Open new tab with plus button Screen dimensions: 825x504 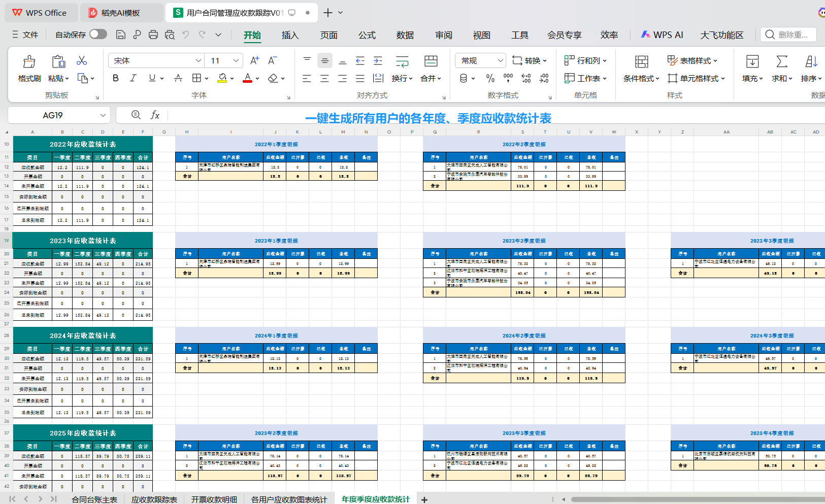[x=328, y=13]
